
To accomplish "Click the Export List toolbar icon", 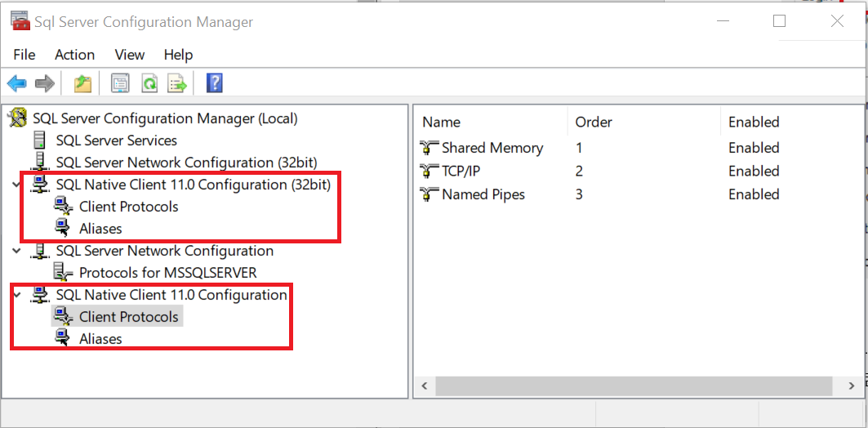I will (178, 84).
